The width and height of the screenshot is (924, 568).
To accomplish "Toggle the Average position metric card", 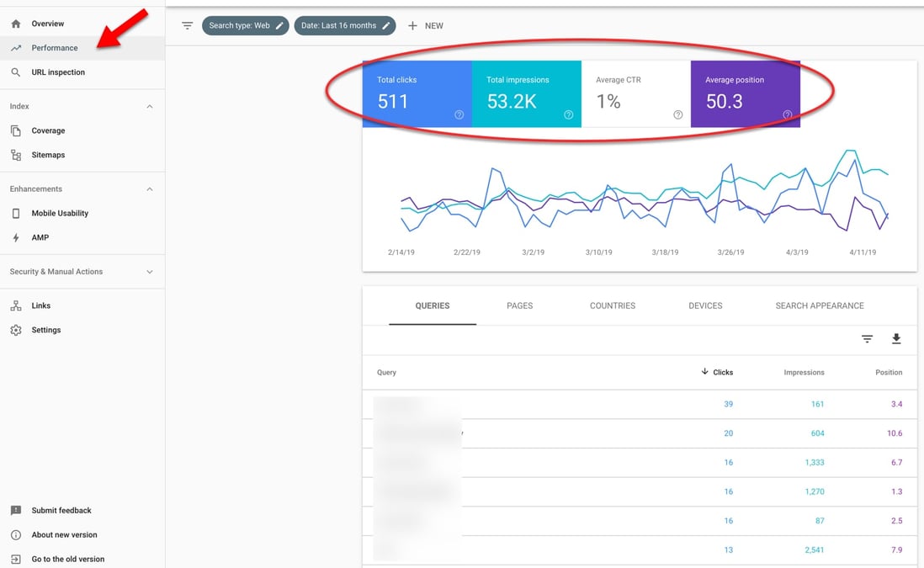I will [745, 94].
